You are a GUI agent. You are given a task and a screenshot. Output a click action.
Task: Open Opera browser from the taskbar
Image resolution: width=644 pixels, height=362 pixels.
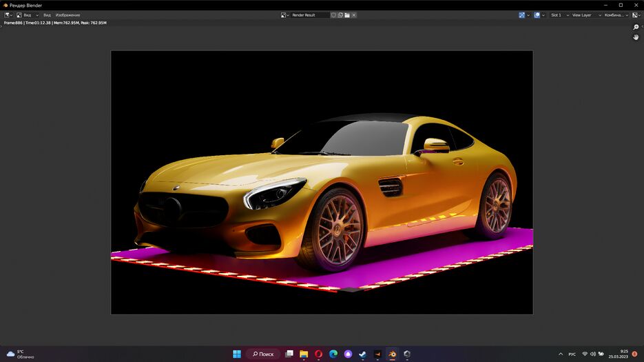319,354
